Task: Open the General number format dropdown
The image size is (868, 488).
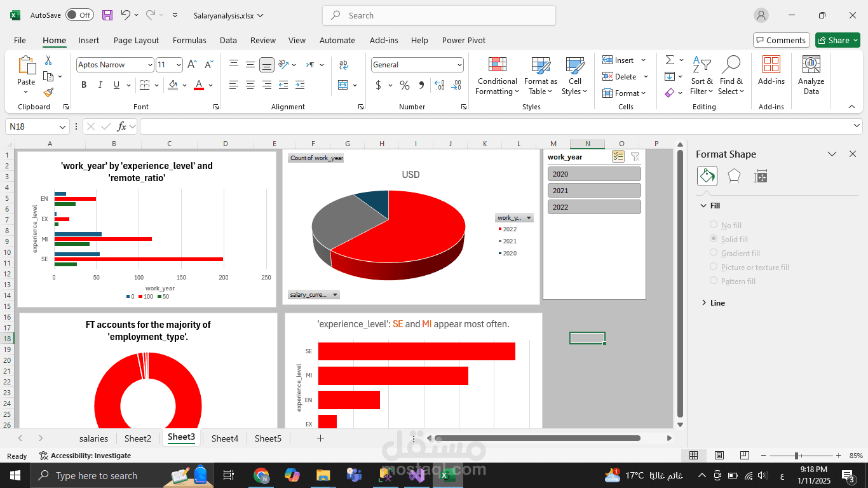Action: [459, 65]
